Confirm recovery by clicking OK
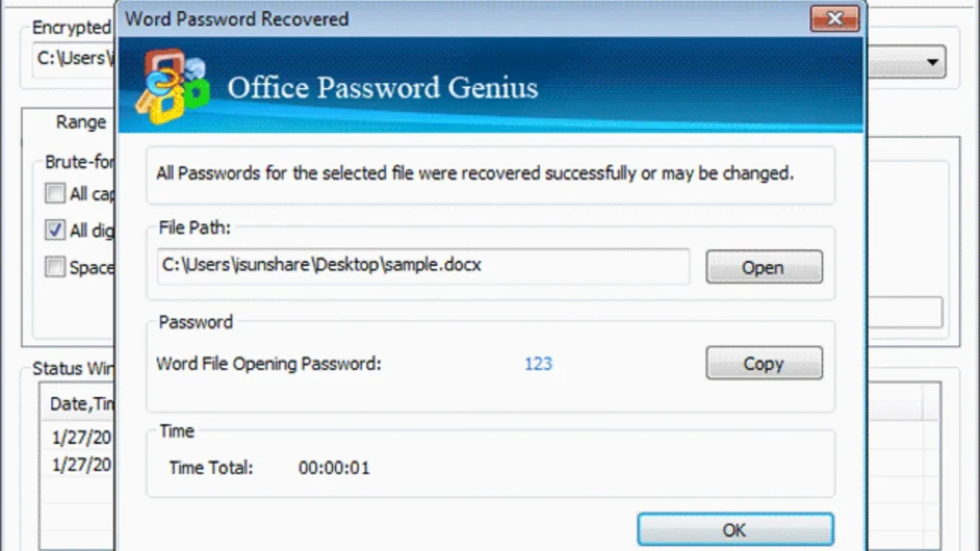This screenshot has height=551, width=980. (733, 529)
